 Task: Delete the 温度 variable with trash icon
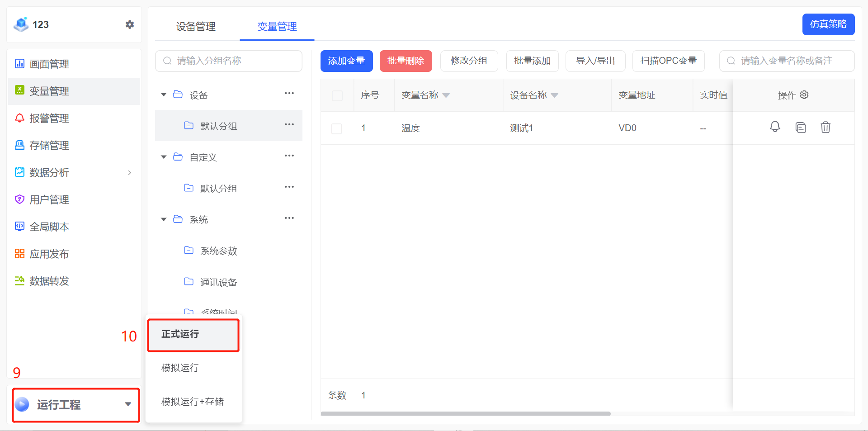826,128
